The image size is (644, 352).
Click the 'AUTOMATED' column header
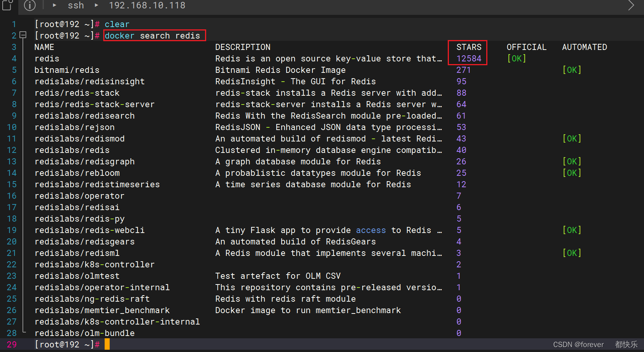pyautogui.click(x=585, y=47)
